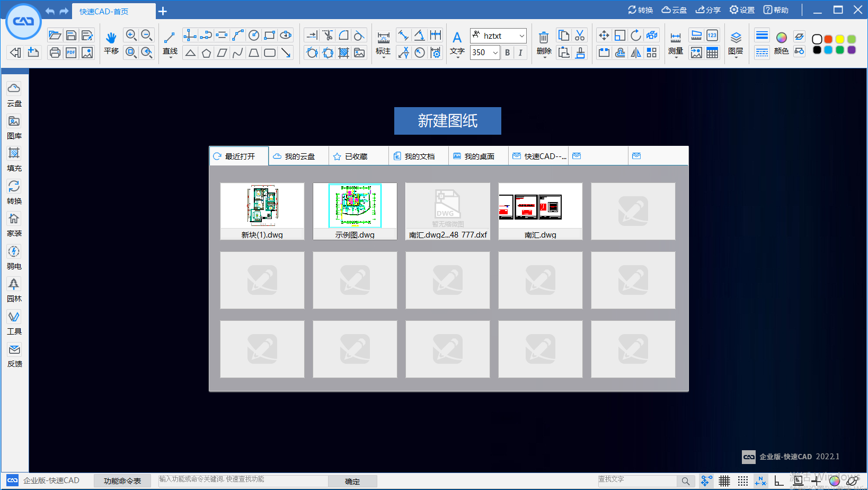Expand the 标注 dimension dropdown arrow
The height and width of the screenshot is (490, 868).
click(383, 57)
